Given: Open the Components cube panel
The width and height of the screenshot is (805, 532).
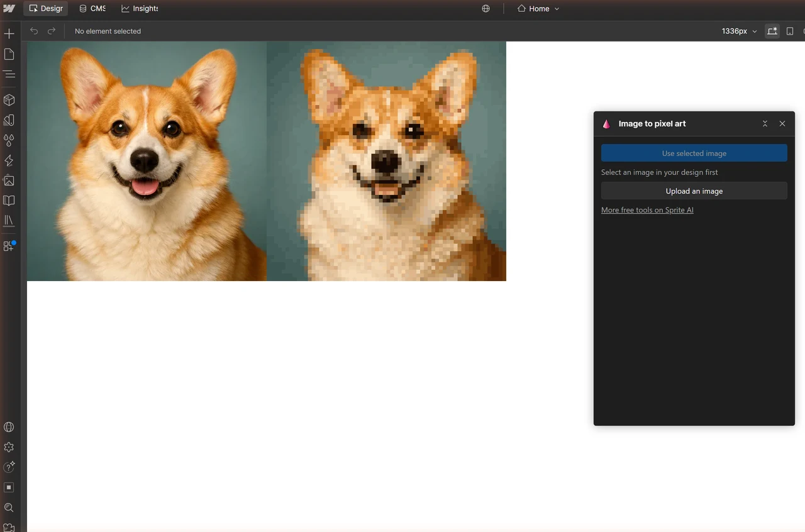Looking at the screenshot, I should (x=9, y=100).
